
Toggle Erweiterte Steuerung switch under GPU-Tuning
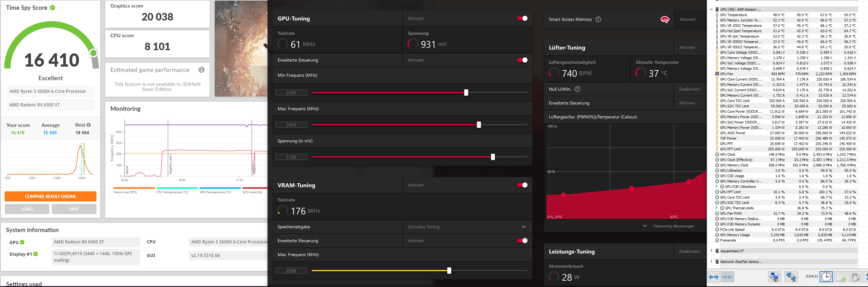pos(522,60)
